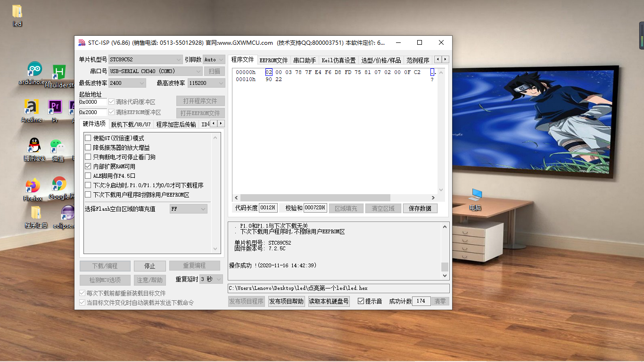Click 打开程序文件 button
This screenshot has height=362, width=644.
[x=200, y=101]
